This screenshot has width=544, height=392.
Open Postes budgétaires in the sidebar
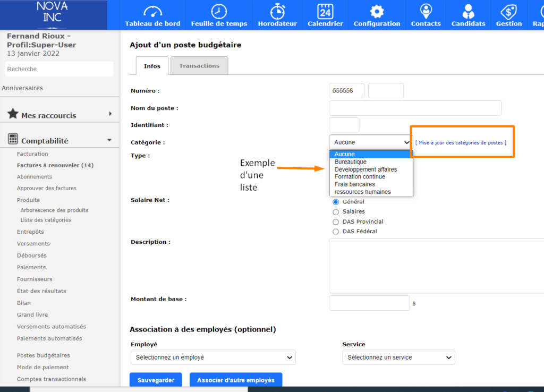click(x=43, y=355)
